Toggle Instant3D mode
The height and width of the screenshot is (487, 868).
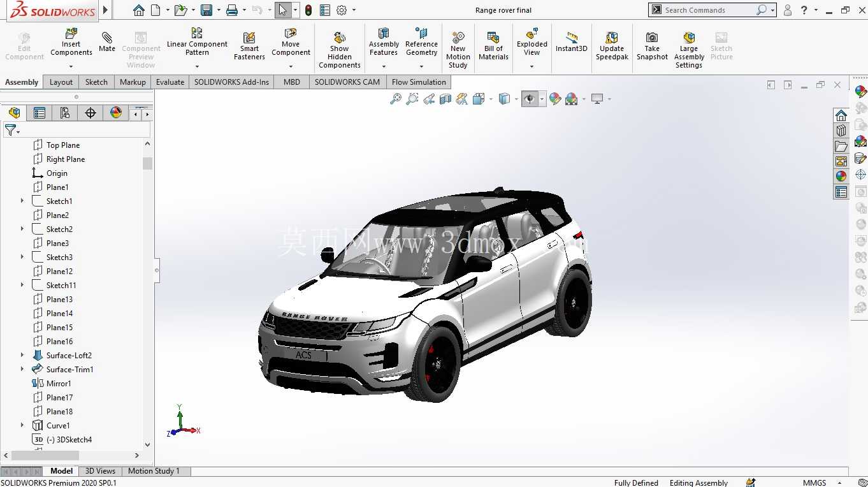(571, 41)
